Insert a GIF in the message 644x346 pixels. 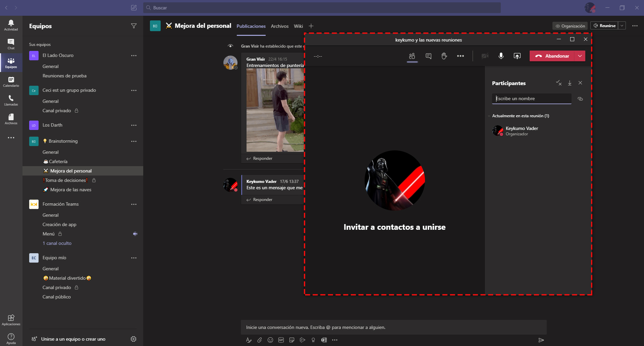pyautogui.click(x=281, y=340)
